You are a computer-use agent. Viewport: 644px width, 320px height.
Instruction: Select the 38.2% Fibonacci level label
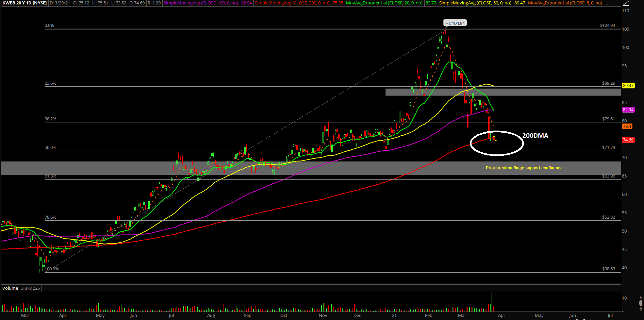pyautogui.click(x=50, y=119)
